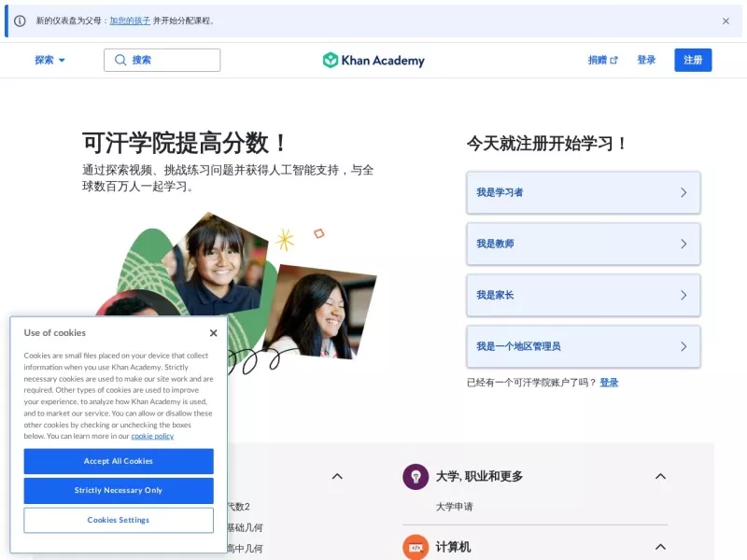
Task: Click the orange 计算机 code icon
Action: point(416,547)
